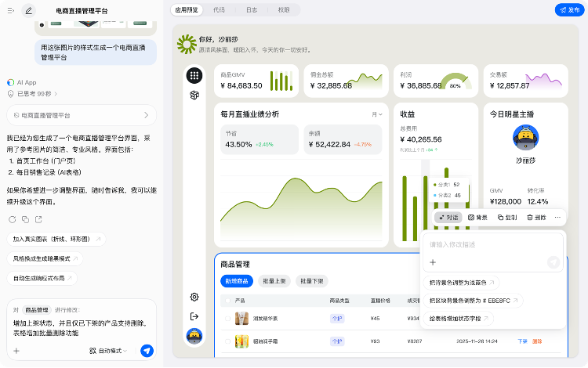
Task: Click the regenerate response icon
Action: pos(13,219)
